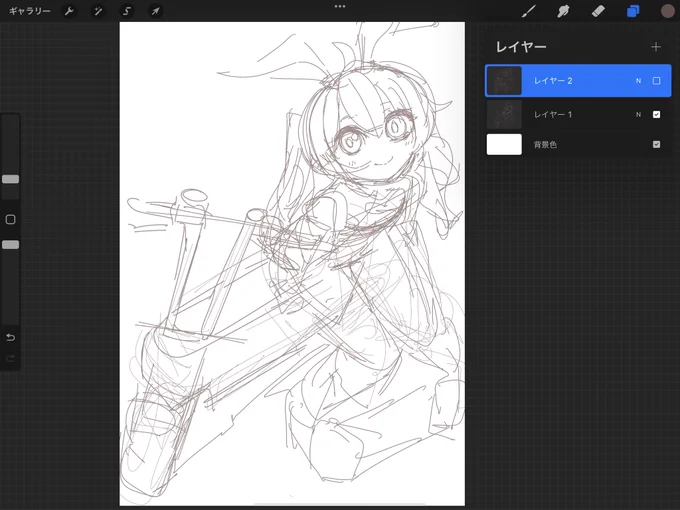Open blend mode N of レイヤー 1

click(x=638, y=114)
